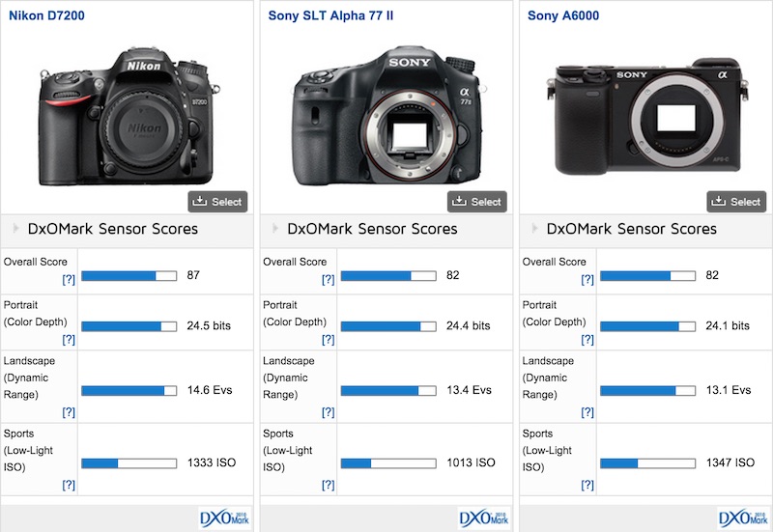Image resolution: width=773 pixels, height=532 pixels.
Task: Open Landscape help [?] for Sony A6000
Action: point(587,412)
